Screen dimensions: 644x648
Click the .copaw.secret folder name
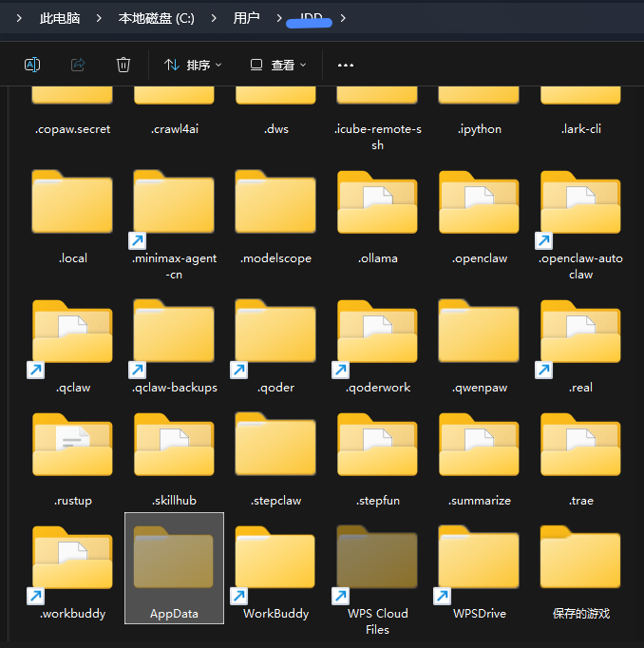[73, 129]
